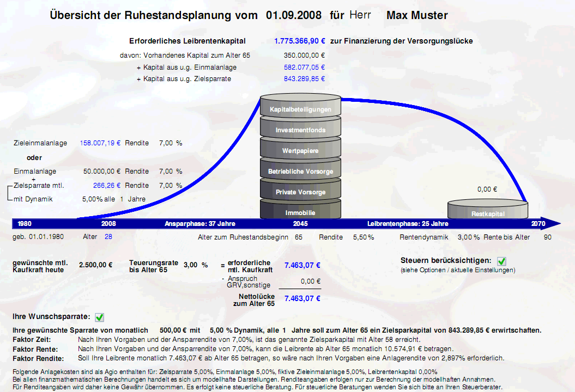Edit the Rentendynamik 3,00 % field

click(x=468, y=237)
